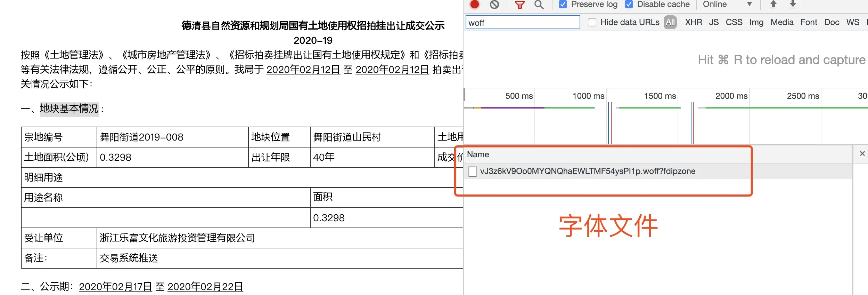Enable the Hide data URLs checkbox
This screenshot has height=295, width=868.
(592, 22)
